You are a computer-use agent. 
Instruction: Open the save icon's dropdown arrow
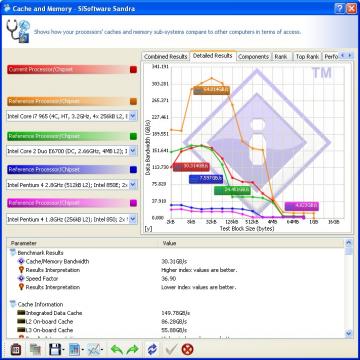pyautogui.click(x=63, y=350)
